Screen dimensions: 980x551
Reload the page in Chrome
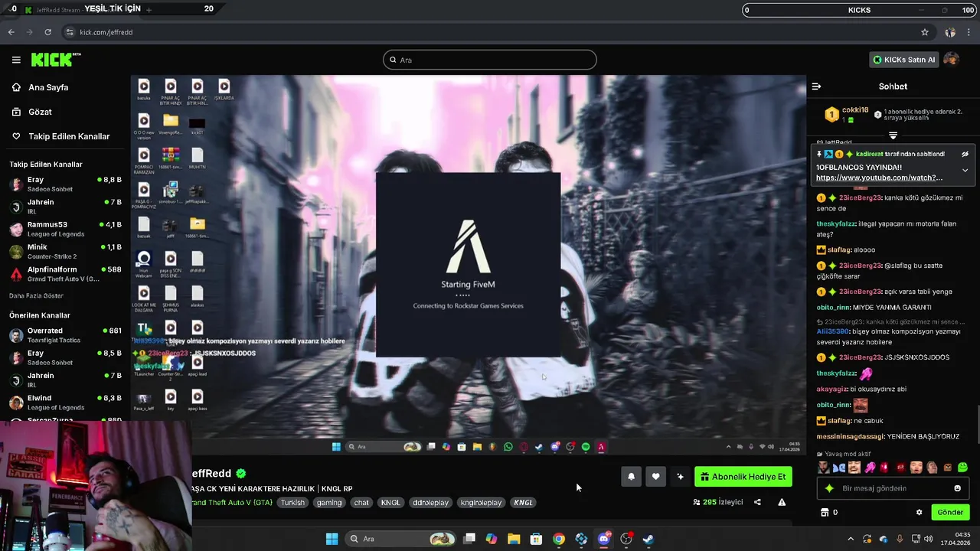point(47,32)
